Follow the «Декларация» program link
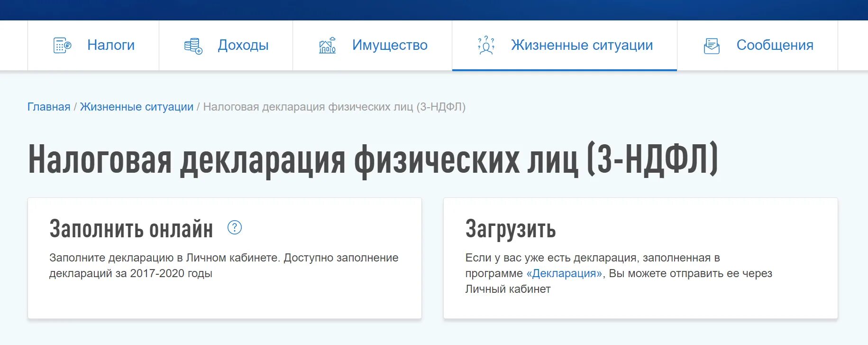Image resolution: width=868 pixels, height=345 pixels. click(x=564, y=273)
